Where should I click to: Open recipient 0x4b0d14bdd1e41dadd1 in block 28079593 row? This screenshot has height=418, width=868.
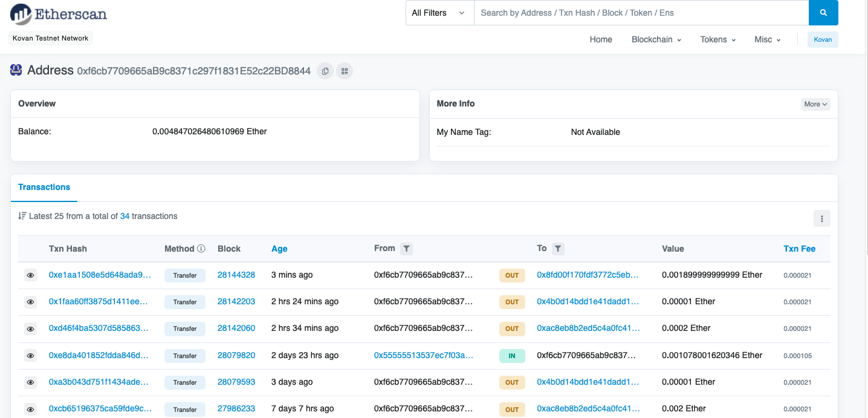(588, 382)
